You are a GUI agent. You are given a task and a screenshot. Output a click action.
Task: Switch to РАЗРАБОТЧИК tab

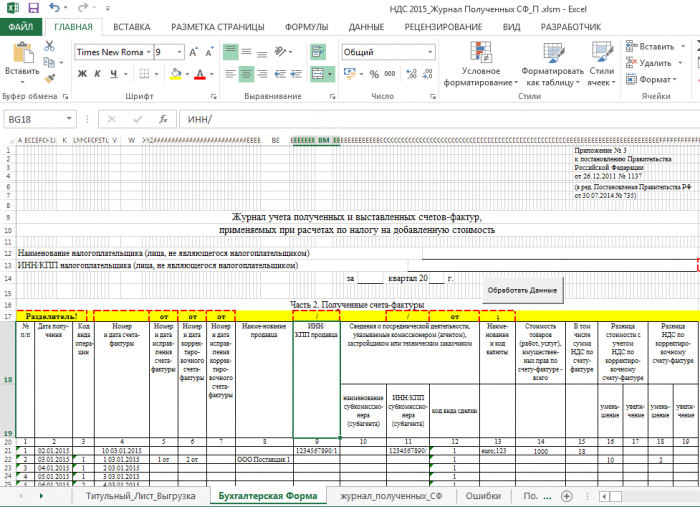571,27
